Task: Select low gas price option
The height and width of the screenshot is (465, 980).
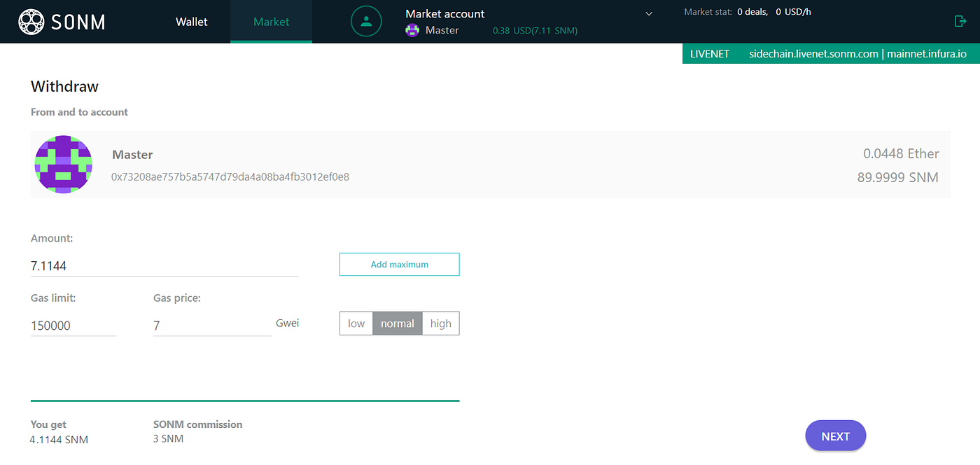Action: click(356, 324)
